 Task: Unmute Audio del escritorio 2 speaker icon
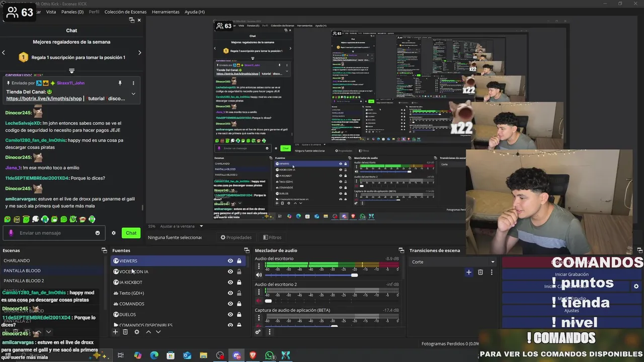point(259,301)
